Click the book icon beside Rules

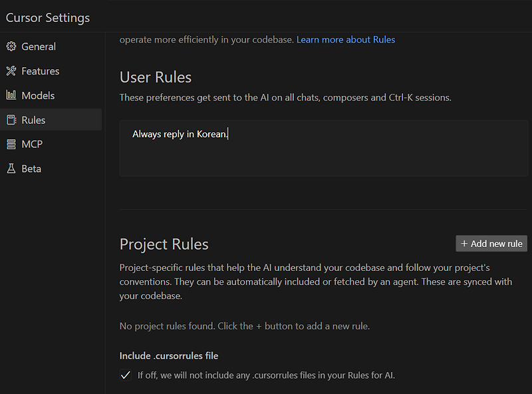coord(11,120)
